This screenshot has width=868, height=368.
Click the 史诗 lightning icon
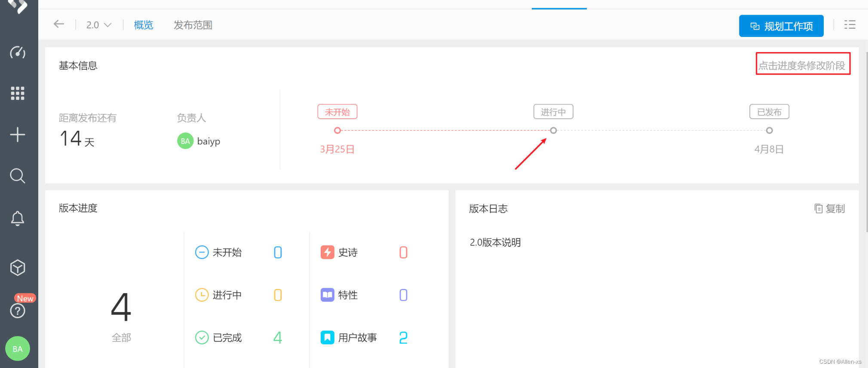click(327, 252)
